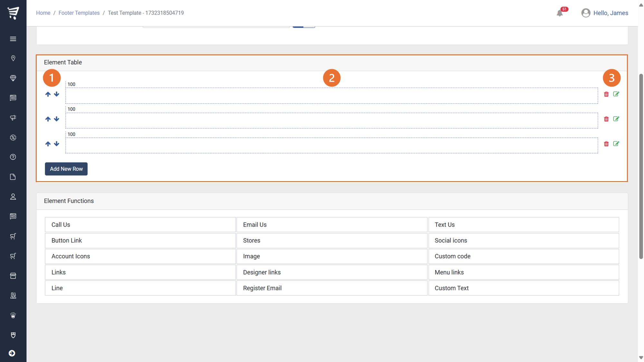Click the megaphone sidebar icon

pyautogui.click(x=13, y=118)
